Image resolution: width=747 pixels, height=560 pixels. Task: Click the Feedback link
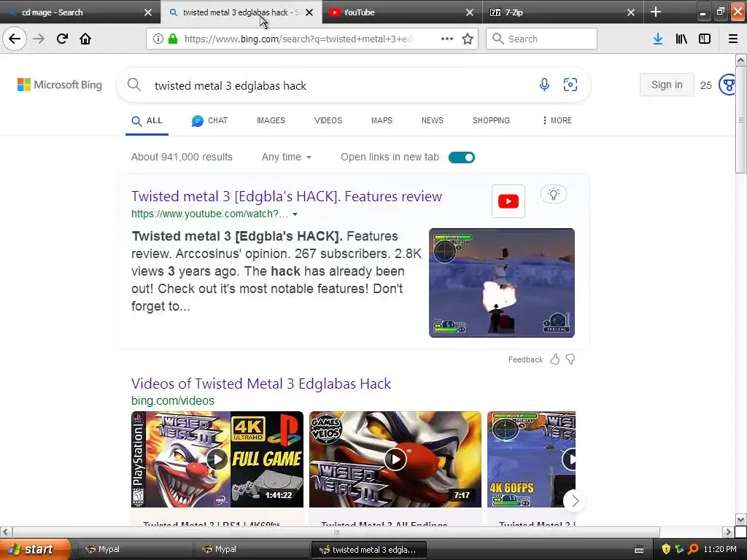pyautogui.click(x=525, y=359)
